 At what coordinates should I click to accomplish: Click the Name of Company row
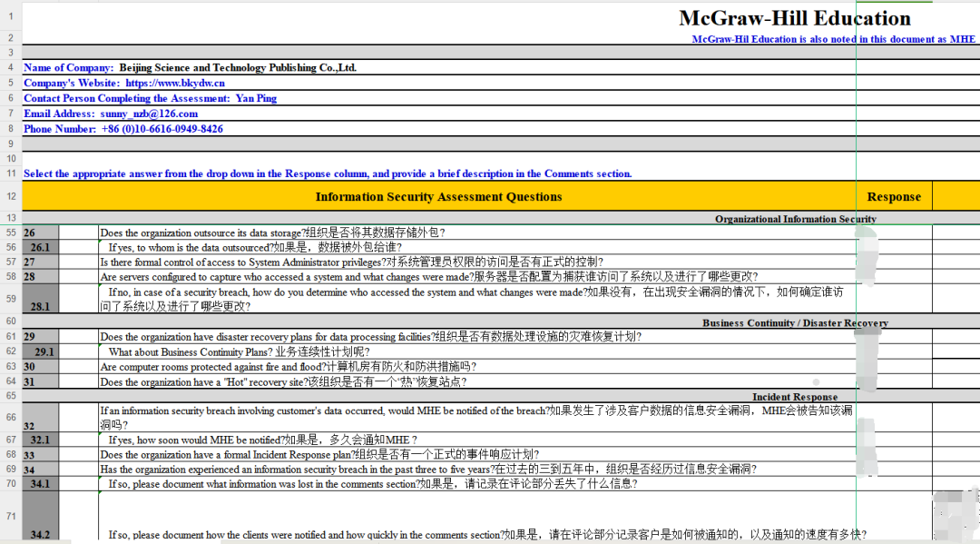[501, 67]
